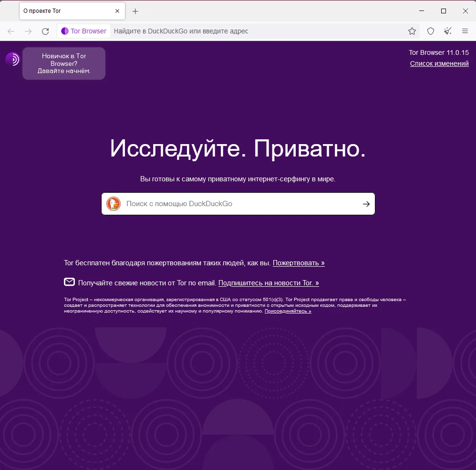Submit search with the arrow icon
This screenshot has height=470, width=476.
366,204
